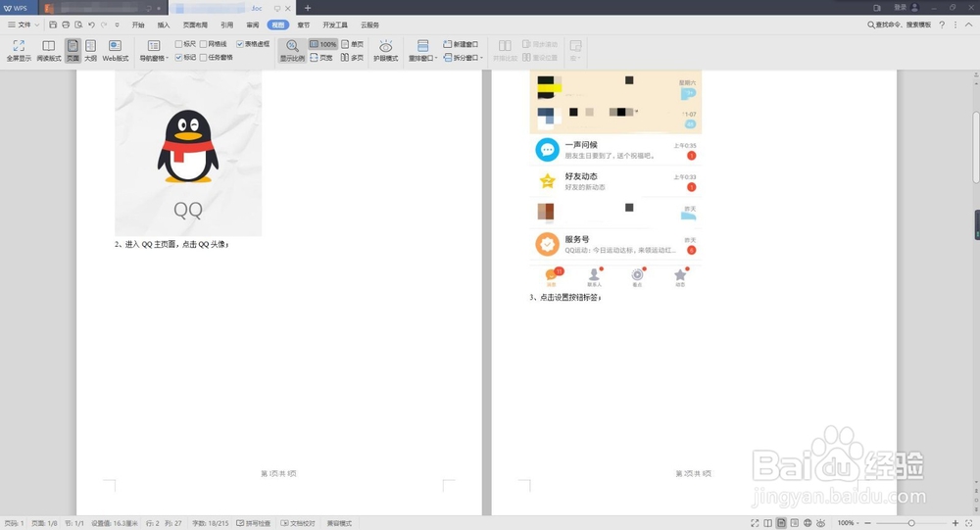The width and height of the screenshot is (980, 530).
Task: Open quick access toolbar customize dropdown
Action: click(117, 25)
